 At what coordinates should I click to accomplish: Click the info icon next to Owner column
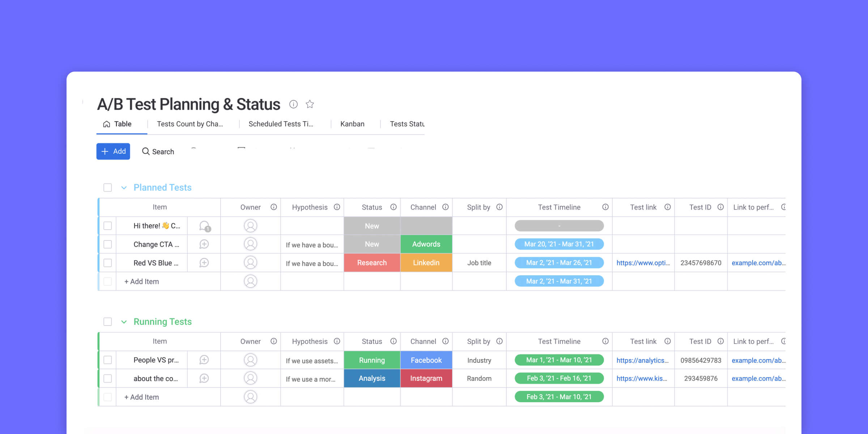[273, 207]
